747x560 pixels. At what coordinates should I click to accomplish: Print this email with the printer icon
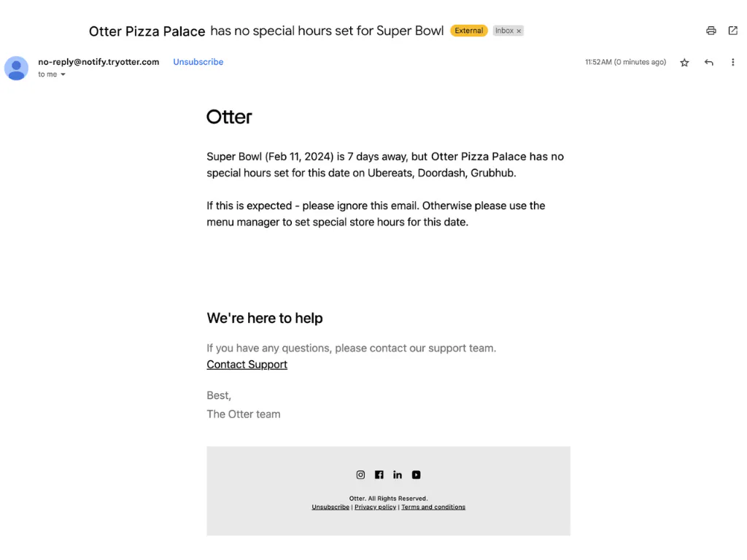[711, 31]
